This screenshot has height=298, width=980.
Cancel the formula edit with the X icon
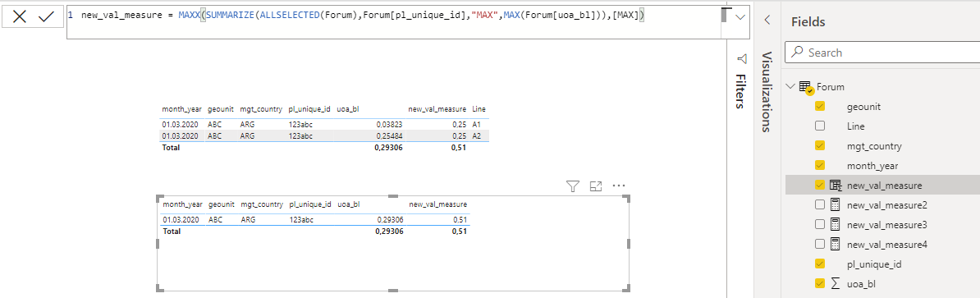pos(20,17)
